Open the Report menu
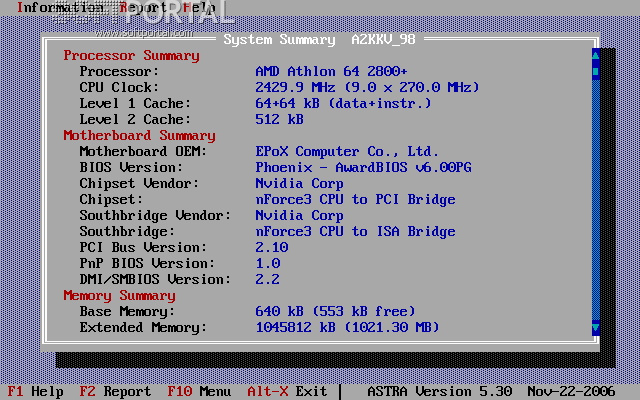Screen dimensions: 640x400 (143, 7)
